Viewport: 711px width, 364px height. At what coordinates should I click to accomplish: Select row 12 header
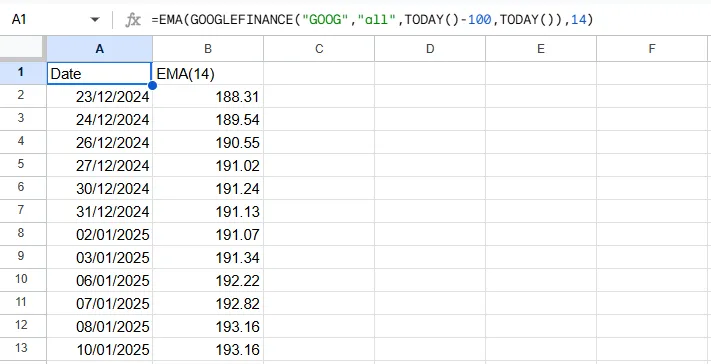click(23, 326)
